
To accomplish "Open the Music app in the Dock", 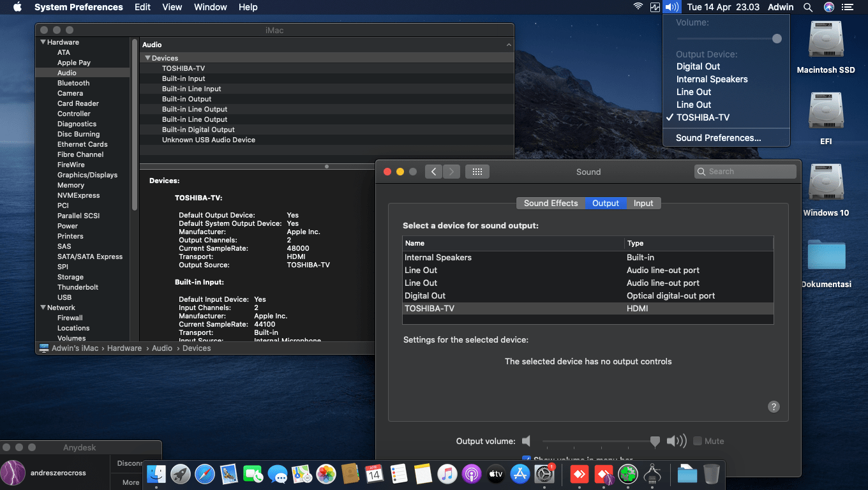I will tap(447, 474).
